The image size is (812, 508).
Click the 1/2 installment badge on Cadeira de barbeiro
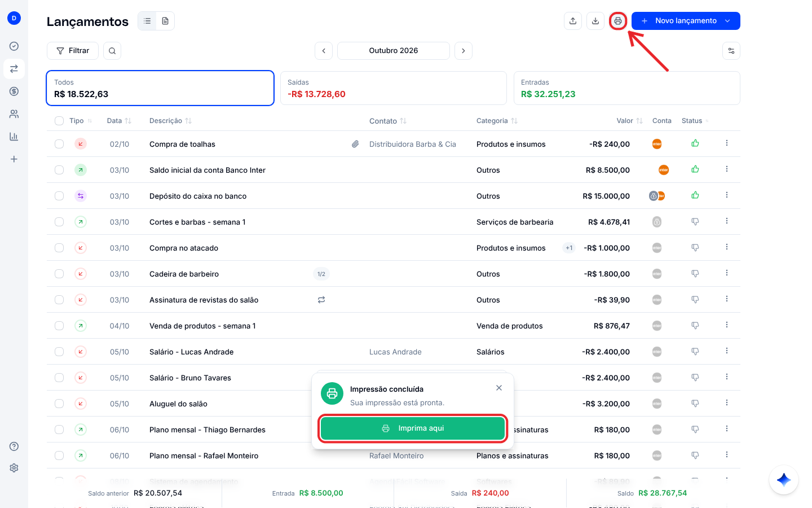[x=321, y=274]
